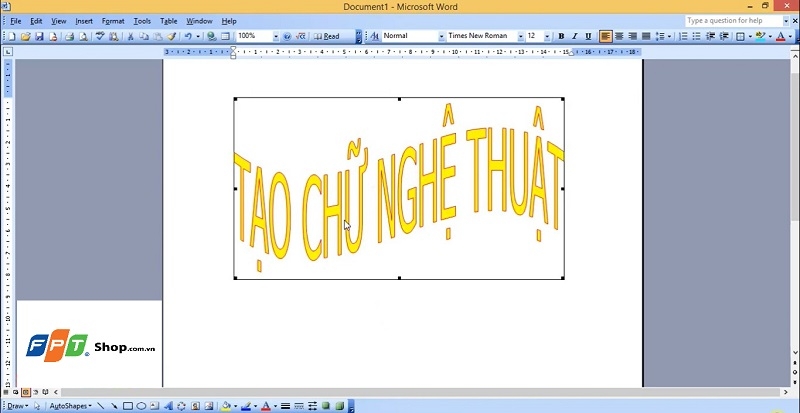Align text left
This screenshot has width=800, height=413.
point(606,36)
